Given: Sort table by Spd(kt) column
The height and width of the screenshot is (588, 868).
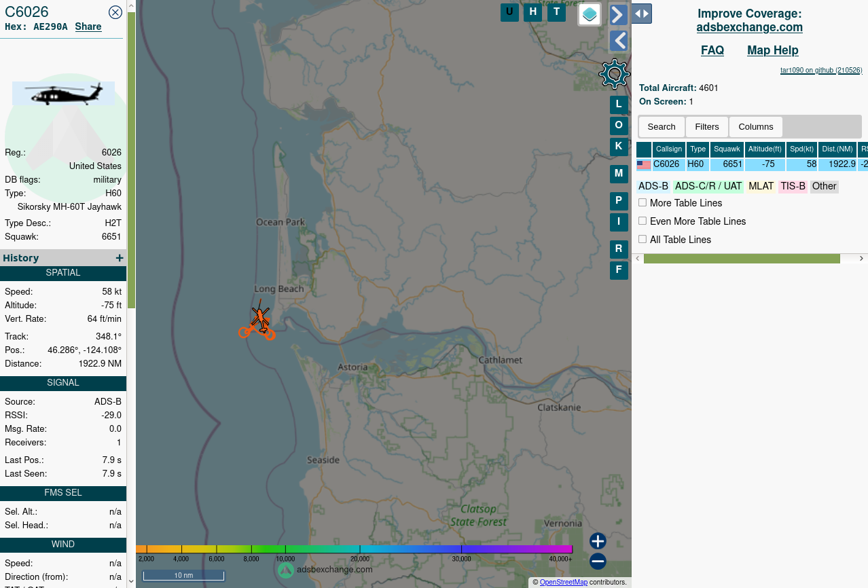Looking at the screenshot, I should pyautogui.click(x=802, y=149).
